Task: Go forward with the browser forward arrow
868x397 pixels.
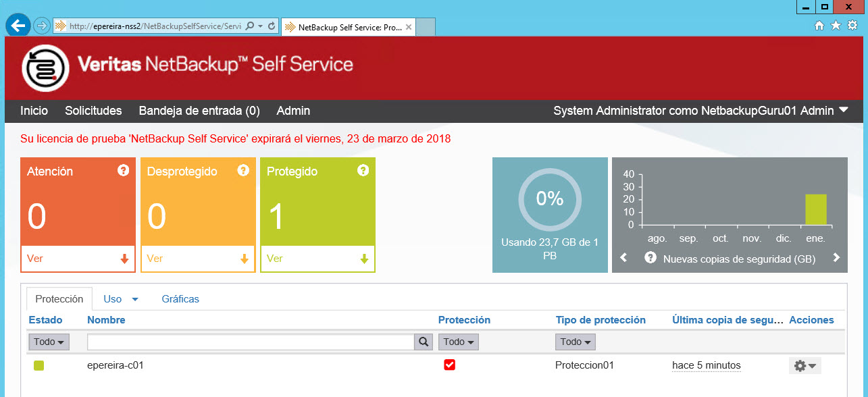Action: coord(42,26)
